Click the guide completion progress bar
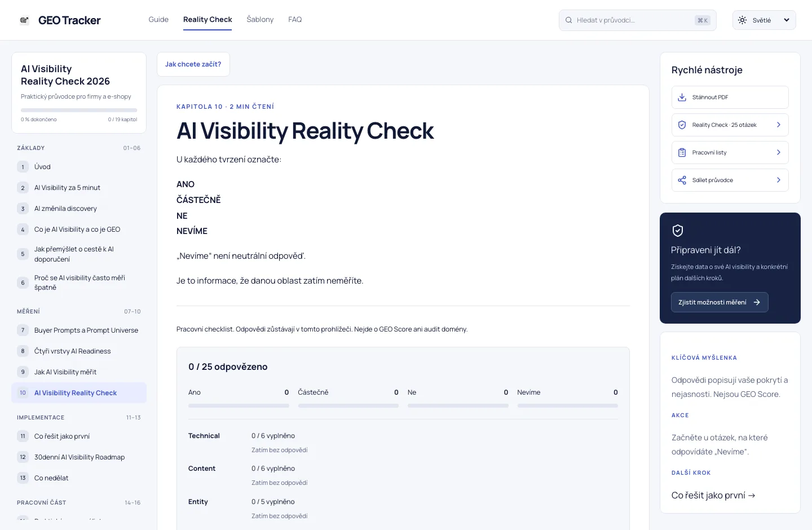Screen dimensions: 812x530 (79, 110)
